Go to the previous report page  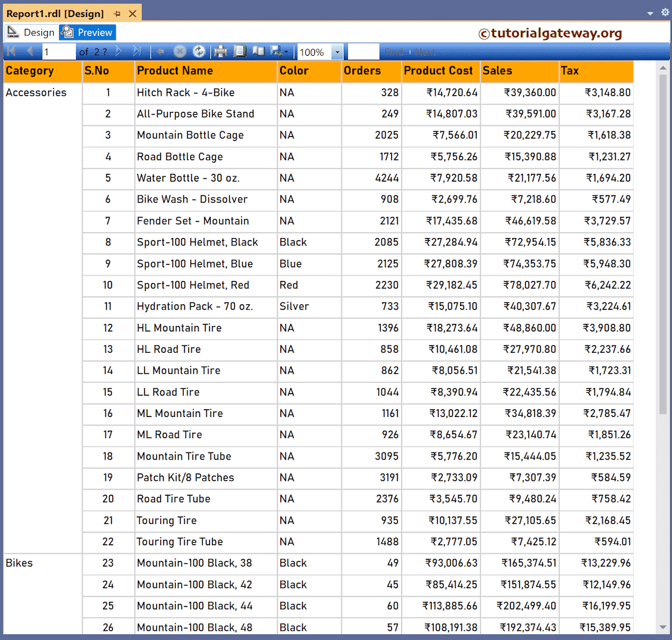(30, 51)
